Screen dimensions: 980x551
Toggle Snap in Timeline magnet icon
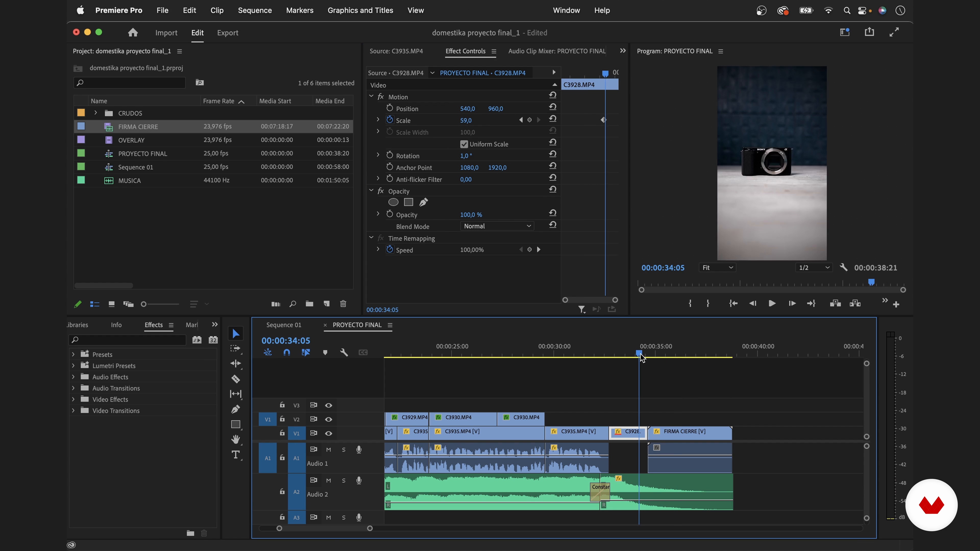pyautogui.click(x=287, y=353)
